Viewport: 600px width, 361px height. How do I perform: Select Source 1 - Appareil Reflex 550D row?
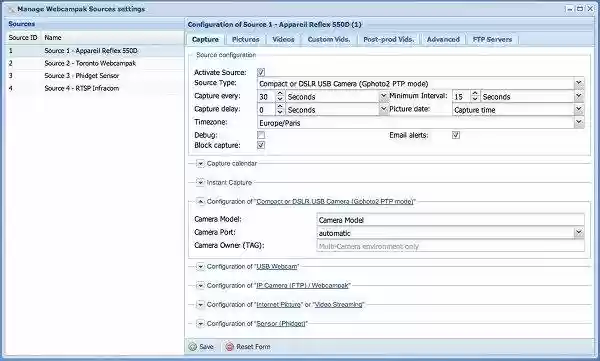click(94, 51)
